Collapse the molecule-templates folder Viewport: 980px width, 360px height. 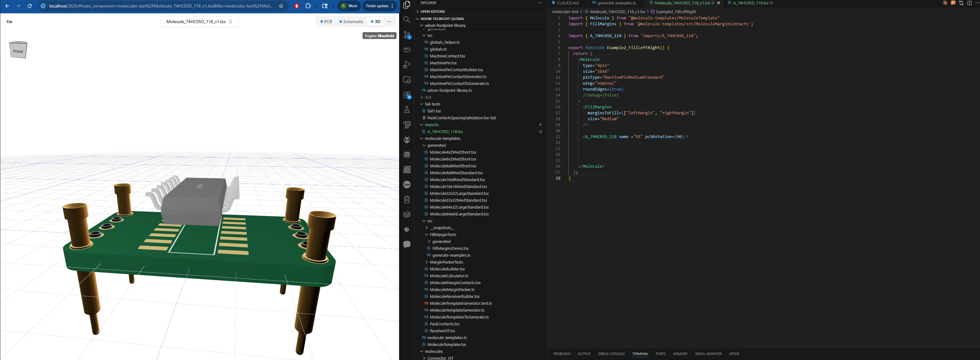click(442, 139)
